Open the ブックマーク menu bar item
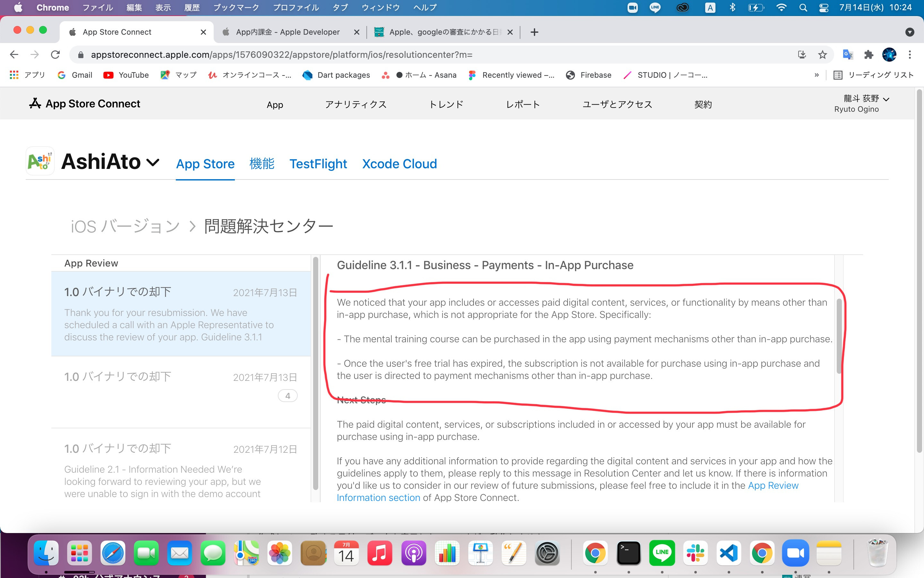 [236, 7]
